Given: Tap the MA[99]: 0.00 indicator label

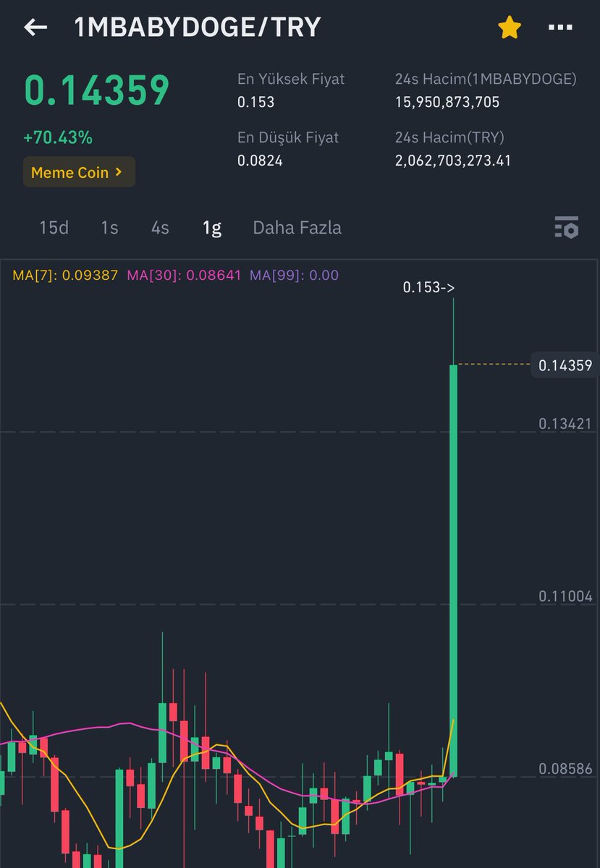Looking at the screenshot, I should point(294,275).
